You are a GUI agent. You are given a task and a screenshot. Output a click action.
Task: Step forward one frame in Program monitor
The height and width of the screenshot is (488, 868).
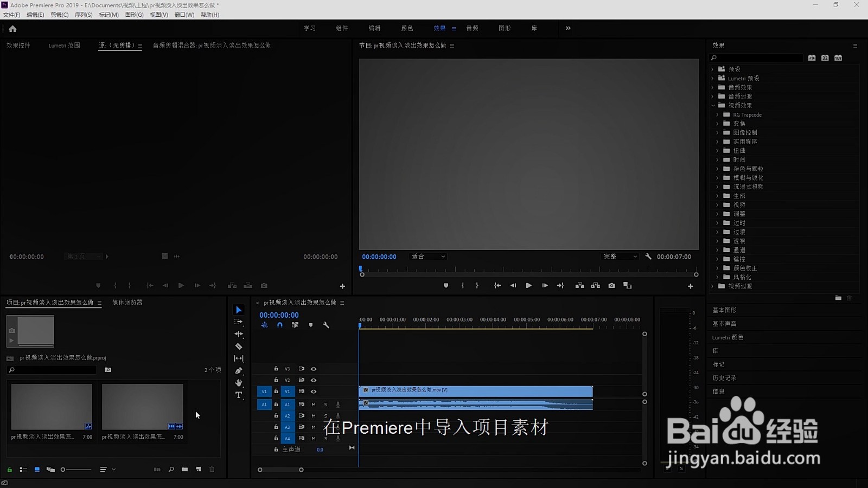click(x=545, y=286)
